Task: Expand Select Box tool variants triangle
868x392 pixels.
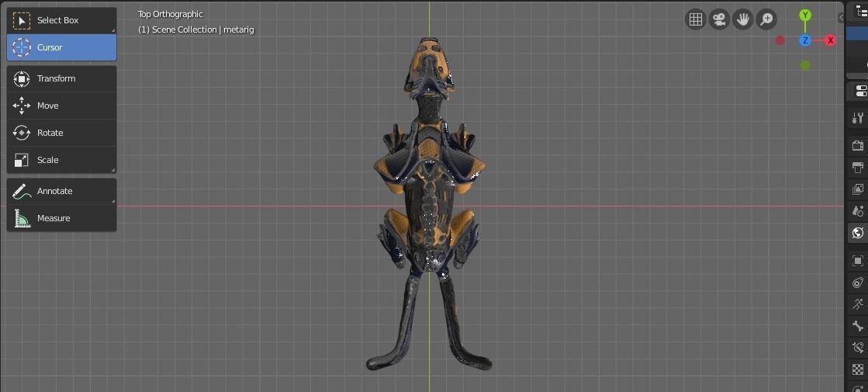Action: coord(113,30)
